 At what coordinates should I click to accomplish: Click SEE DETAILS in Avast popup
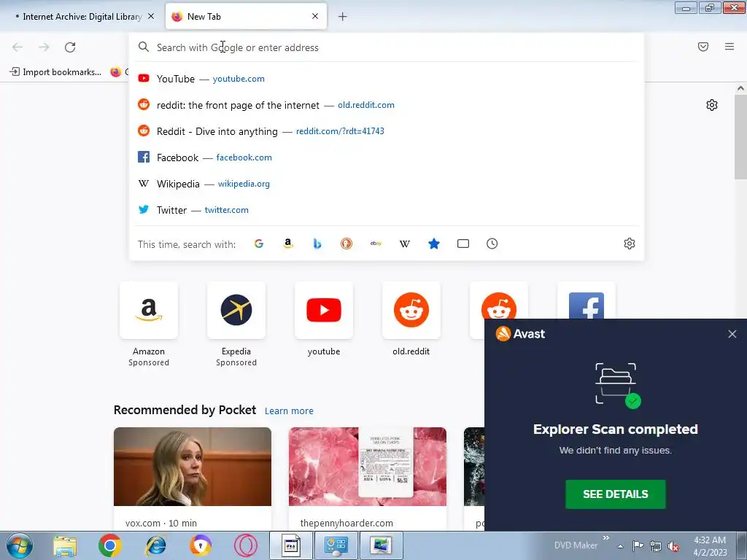616,494
